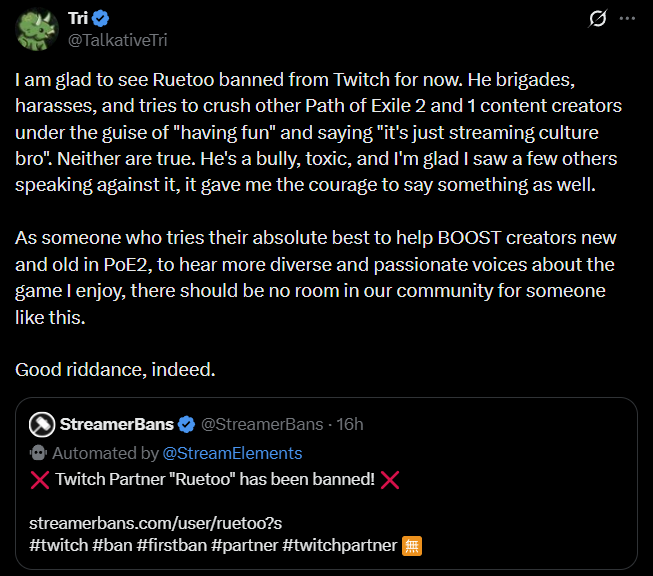
Task: Click the automated robot icon
Action: pos(41,453)
